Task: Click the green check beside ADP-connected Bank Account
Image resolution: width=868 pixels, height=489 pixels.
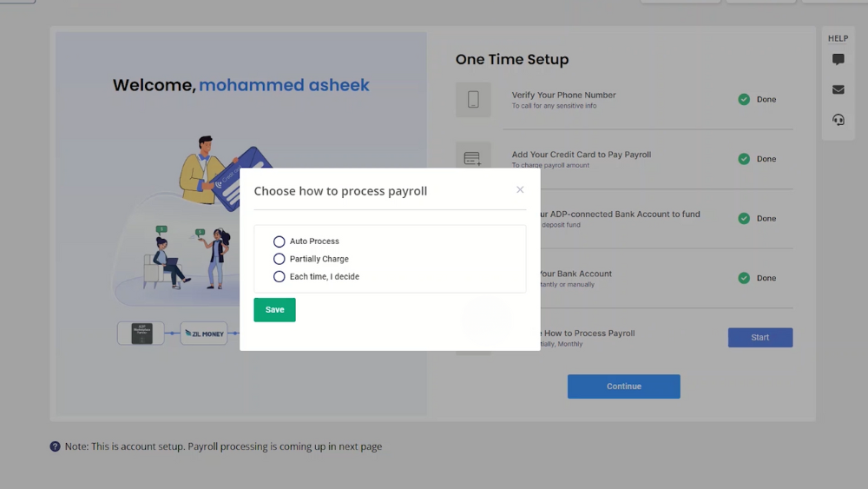Action: pyautogui.click(x=744, y=219)
